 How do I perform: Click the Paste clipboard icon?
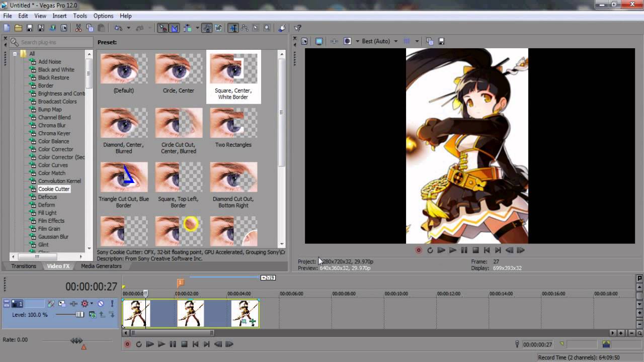[101, 28]
